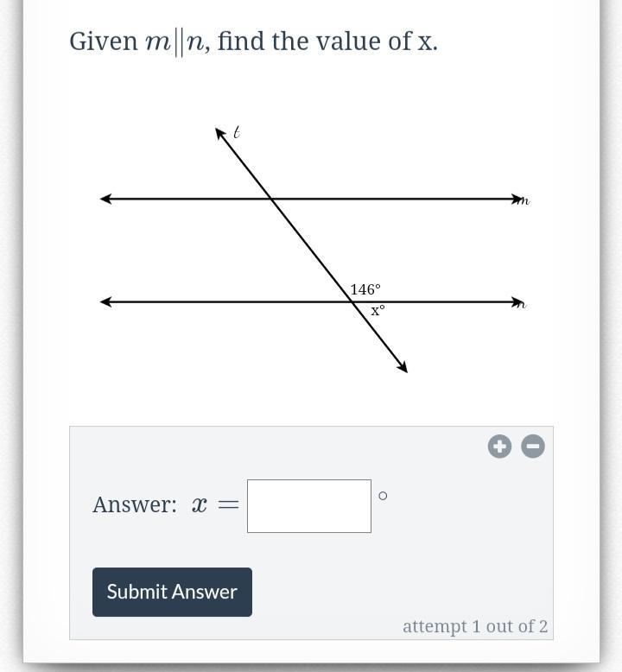This screenshot has width=622, height=672.
Task: Click the lower parallel line's n label
Action: [x=521, y=304]
